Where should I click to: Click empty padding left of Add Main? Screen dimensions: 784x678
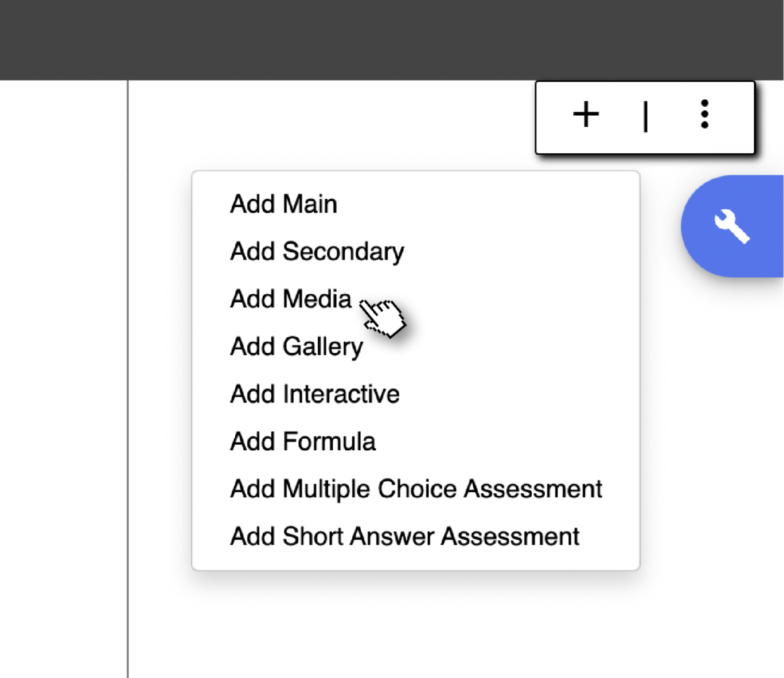(211, 204)
